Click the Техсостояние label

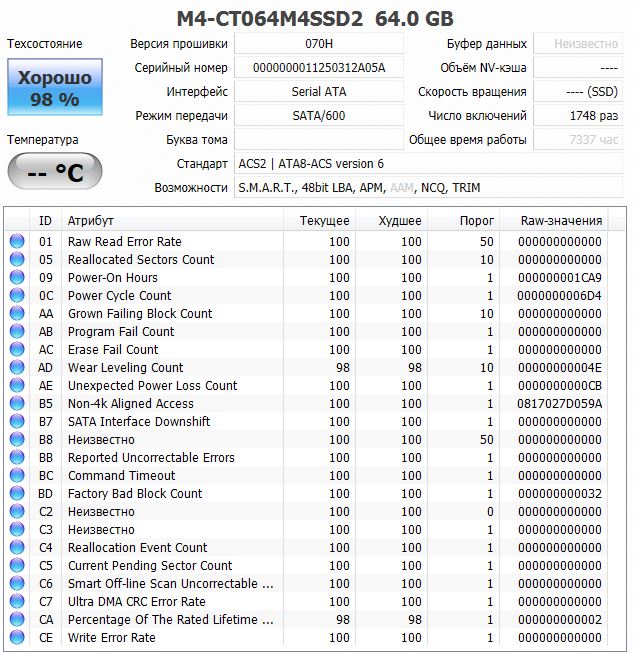pos(45,44)
